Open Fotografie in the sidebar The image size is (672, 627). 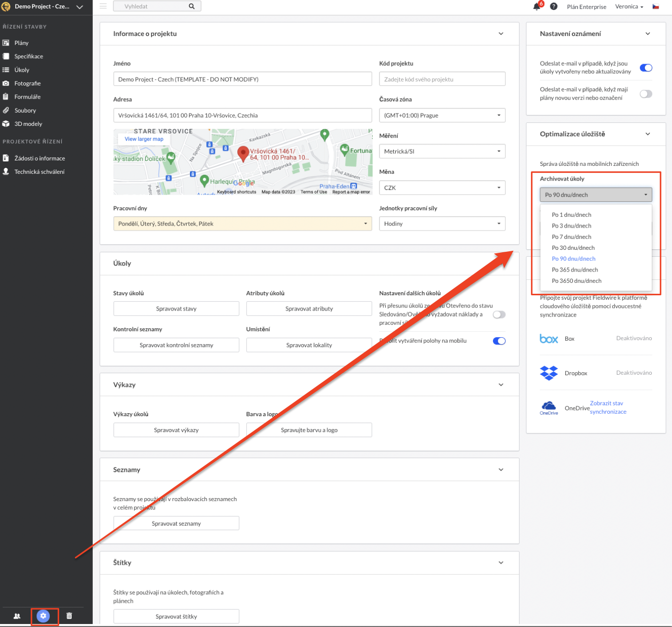(x=28, y=83)
